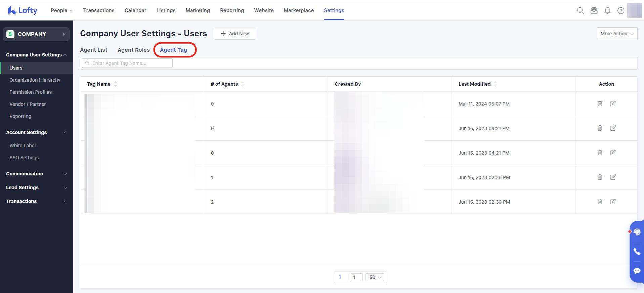
Task: Open the inbox tray icon in header
Action: (x=594, y=10)
